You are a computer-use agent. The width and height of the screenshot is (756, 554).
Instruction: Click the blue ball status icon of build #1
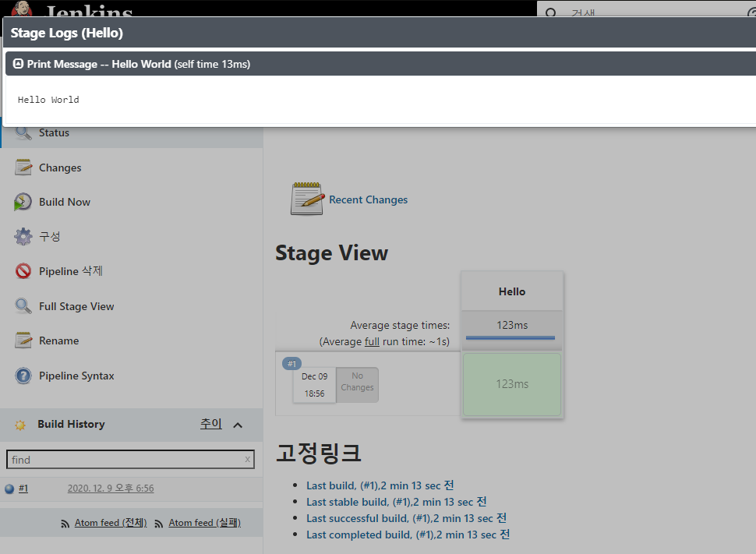click(x=9, y=489)
